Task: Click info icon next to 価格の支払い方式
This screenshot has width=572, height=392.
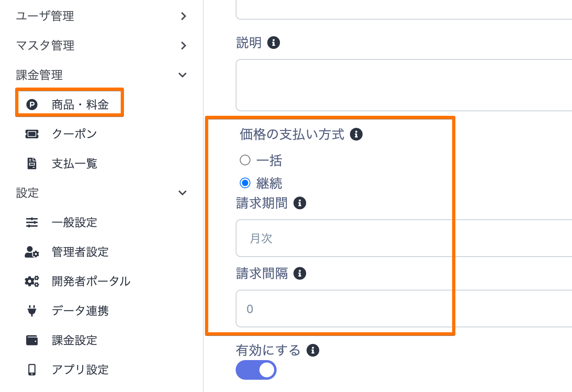Action: click(356, 134)
